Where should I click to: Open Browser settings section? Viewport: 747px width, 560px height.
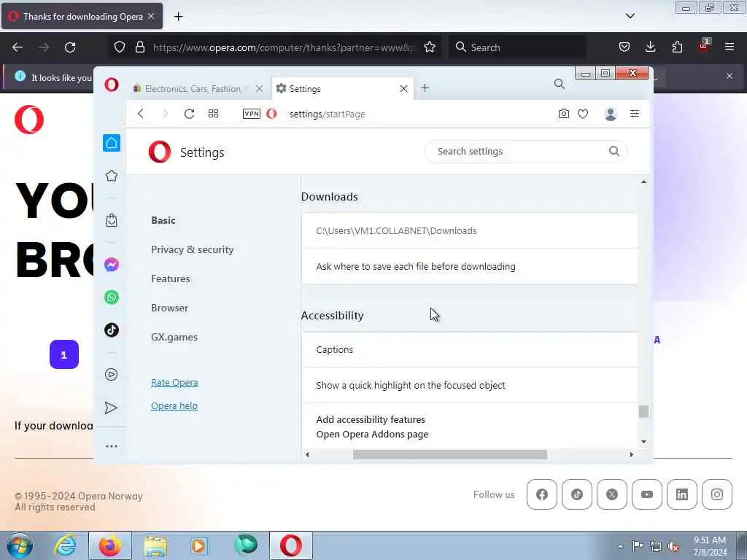[169, 308]
